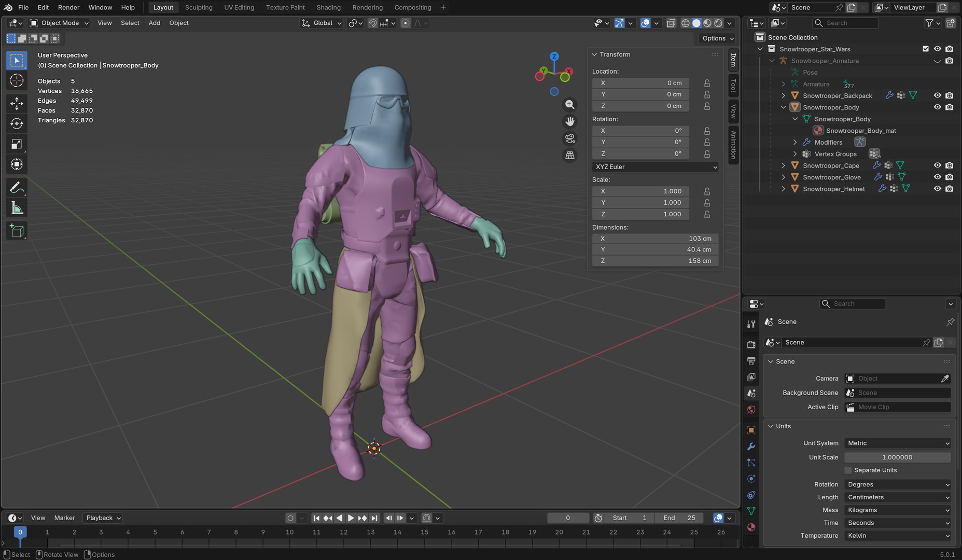The image size is (962, 560).
Task: Toggle camera view icon in viewport
Action: coord(569,138)
